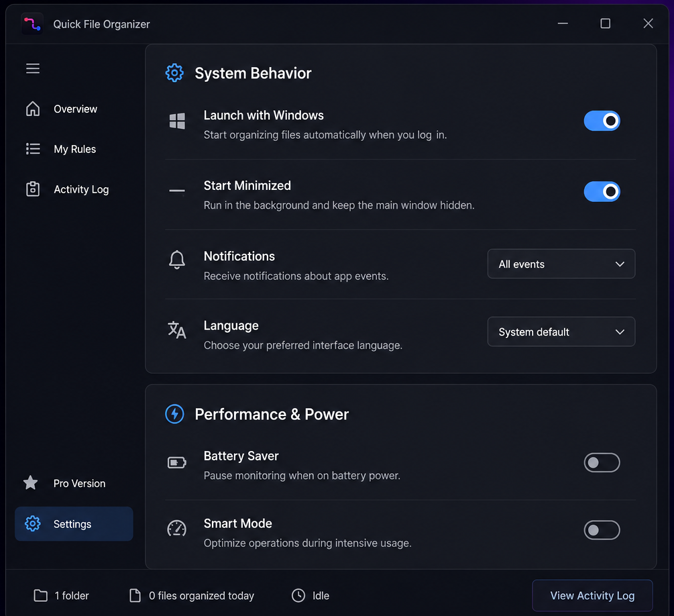Click 'Choose your preferred interface language.' text
This screenshot has height=616, width=674.
coord(303,345)
